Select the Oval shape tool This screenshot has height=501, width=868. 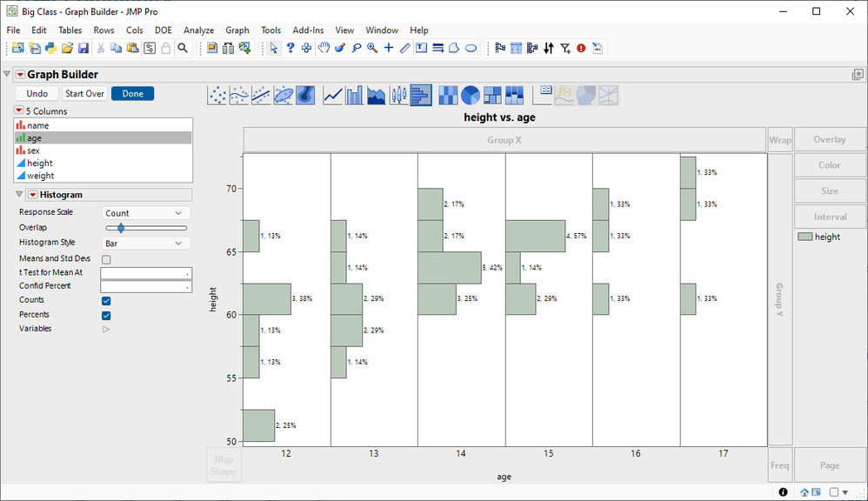pos(471,48)
